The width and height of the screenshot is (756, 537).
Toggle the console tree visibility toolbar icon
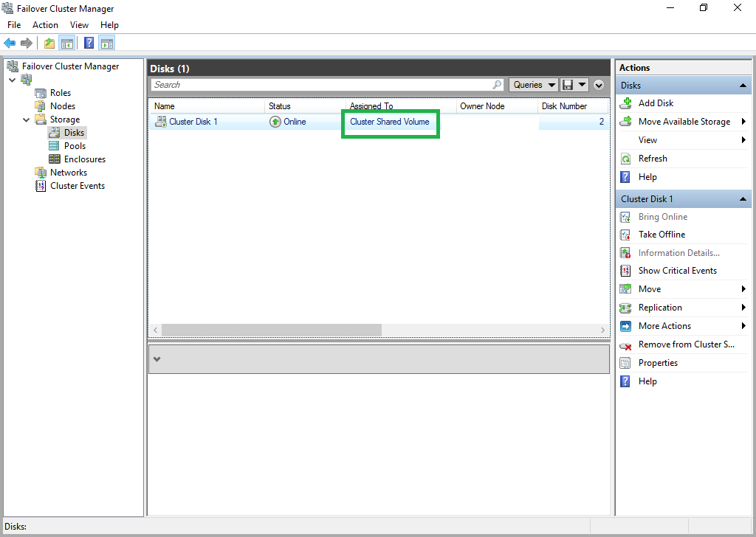66,42
